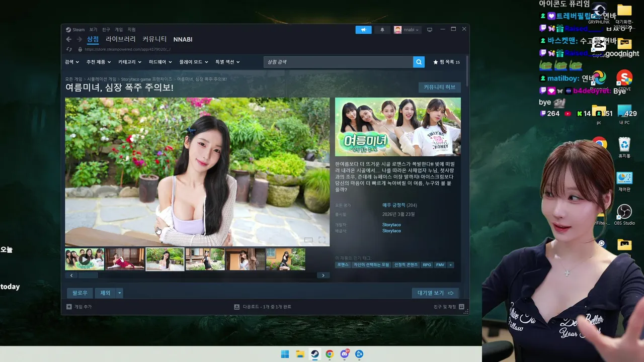Expand more tags with the + button
This screenshot has width=644, height=362.
point(450,264)
